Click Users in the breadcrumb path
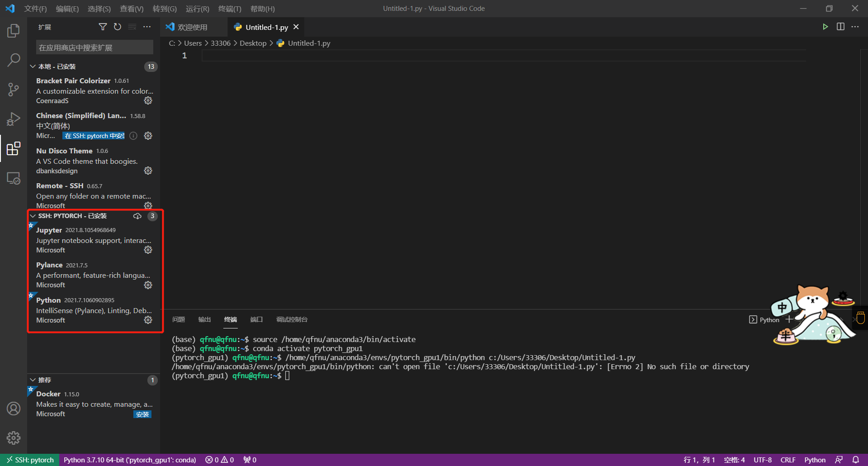 pos(193,43)
